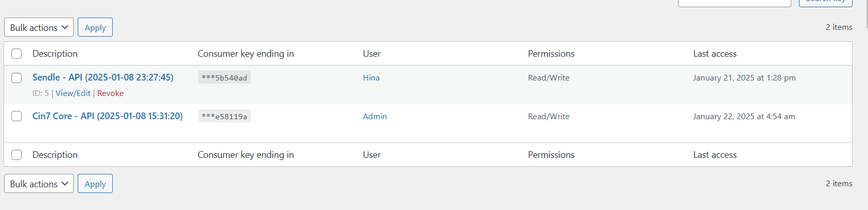Viewport: 868px width, 210px height.
Task: Click the top "2 items" count text
Action: tap(839, 27)
